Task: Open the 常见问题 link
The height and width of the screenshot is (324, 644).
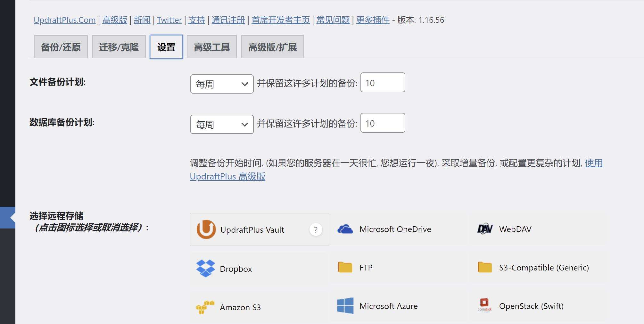Action: (333, 20)
